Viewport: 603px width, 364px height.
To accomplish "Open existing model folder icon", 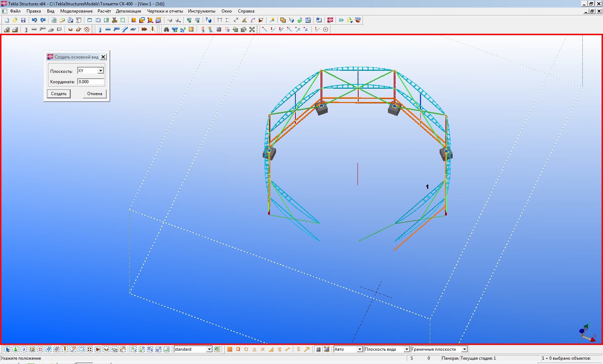I will (15, 20).
